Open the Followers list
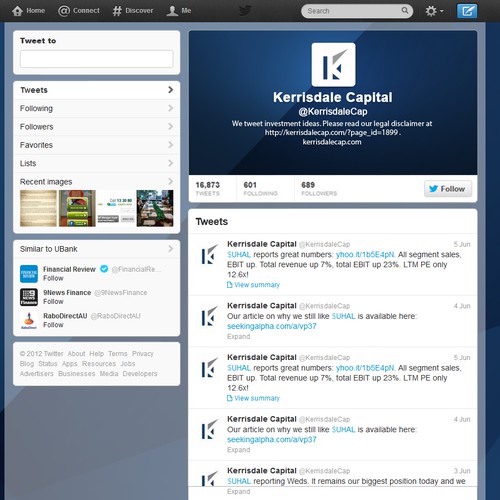 click(97, 127)
